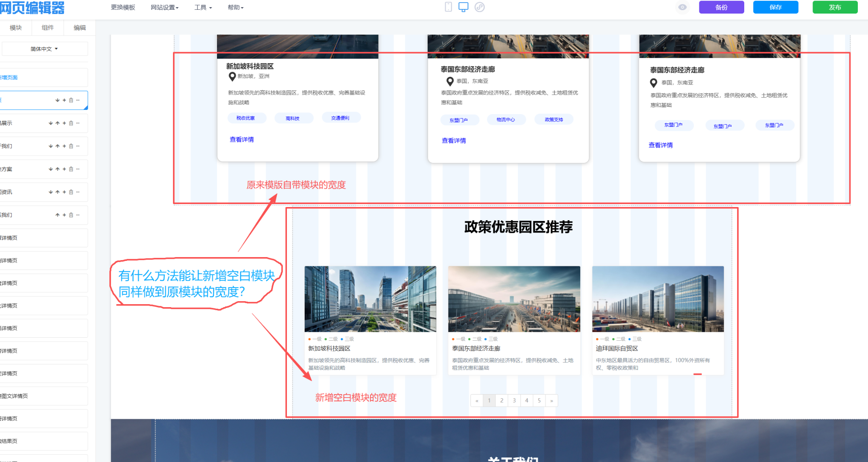Click the 更换模板 menu item

pos(123,8)
